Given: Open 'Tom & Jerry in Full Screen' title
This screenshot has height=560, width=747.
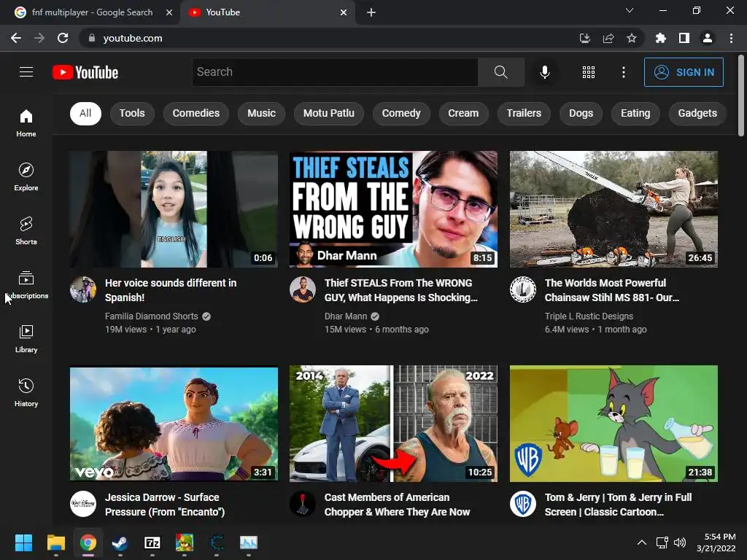Looking at the screenshot, I should tap(618, 505).
